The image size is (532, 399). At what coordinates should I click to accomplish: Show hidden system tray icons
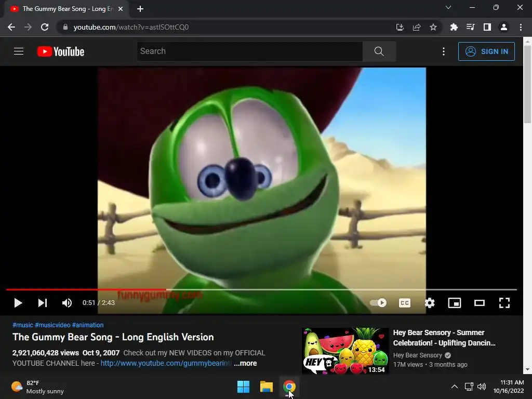(454, 387)
